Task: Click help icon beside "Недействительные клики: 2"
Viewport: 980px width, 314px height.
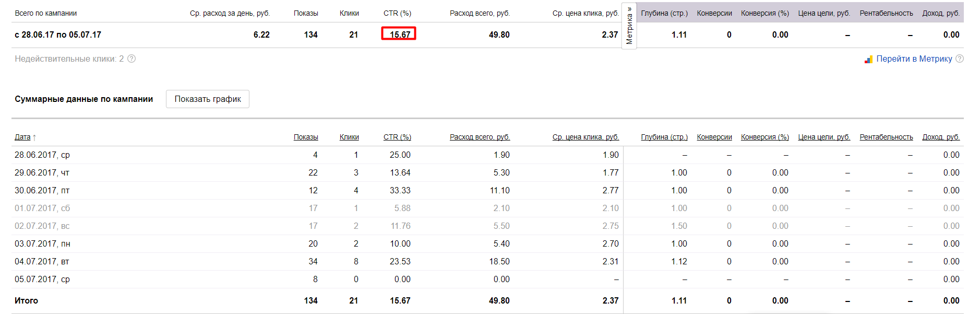Action: (132, 59)
